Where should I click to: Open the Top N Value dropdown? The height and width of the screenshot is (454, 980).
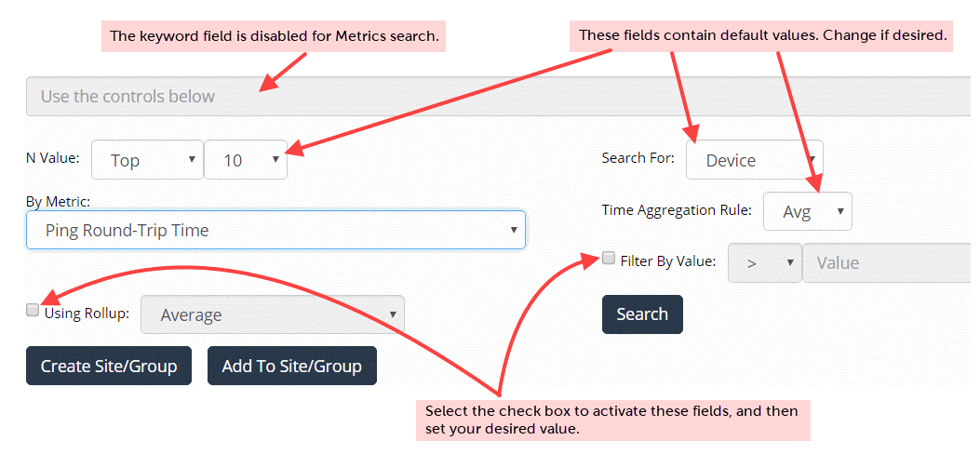[149, 160]
